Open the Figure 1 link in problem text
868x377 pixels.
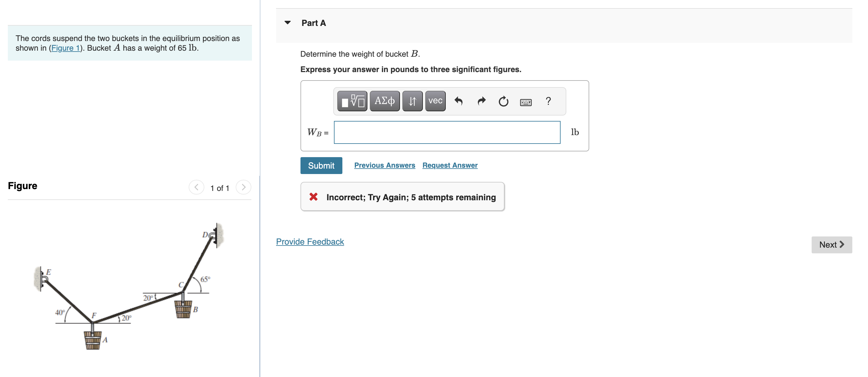coord(65,48)
